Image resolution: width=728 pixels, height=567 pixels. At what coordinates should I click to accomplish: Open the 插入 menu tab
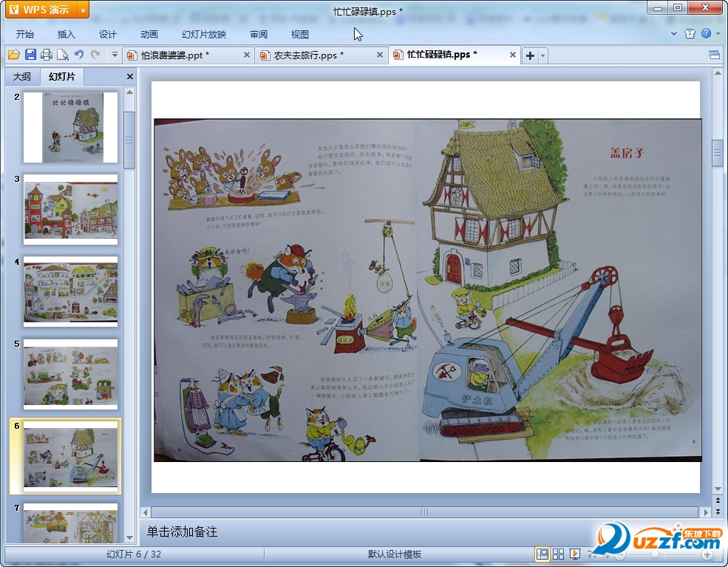coord(67,34)
